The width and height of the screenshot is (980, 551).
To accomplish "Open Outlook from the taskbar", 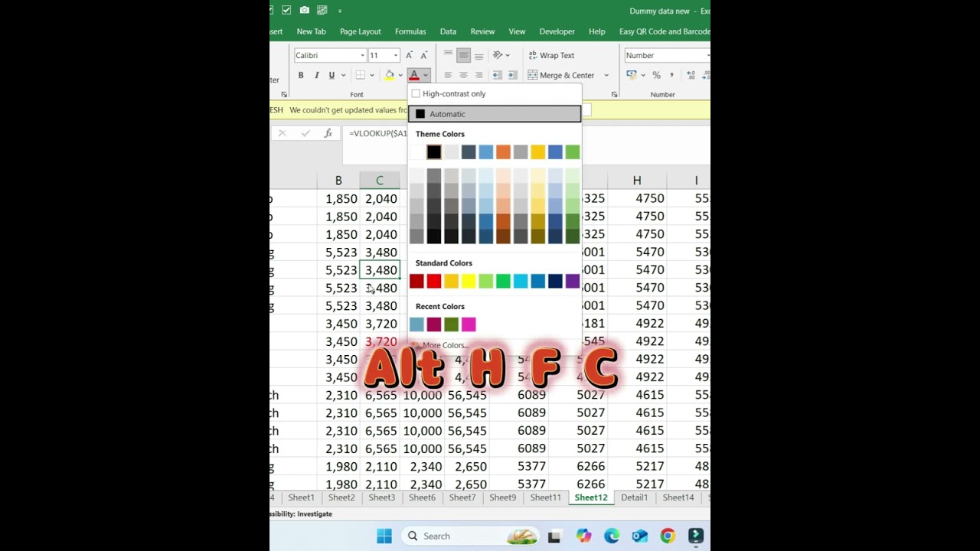I will point(640,536).
